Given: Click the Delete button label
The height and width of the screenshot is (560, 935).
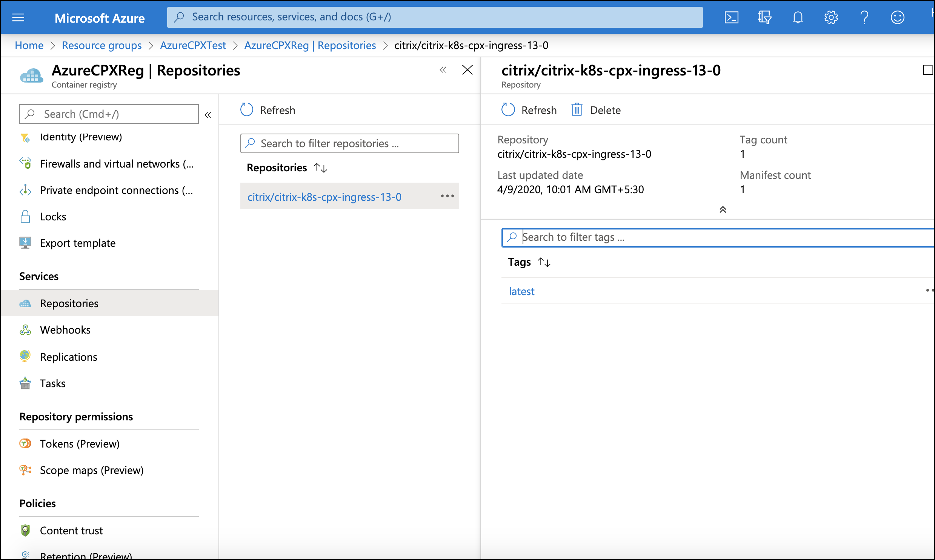Looking at the screenshot, I should coord(605,110).
